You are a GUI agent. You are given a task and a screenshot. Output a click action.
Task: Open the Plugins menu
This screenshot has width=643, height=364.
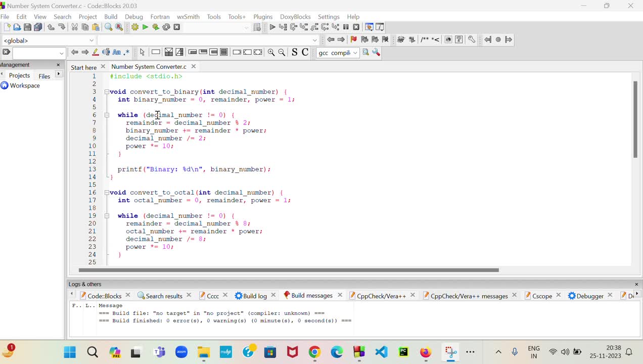click(x=262, y=17)
